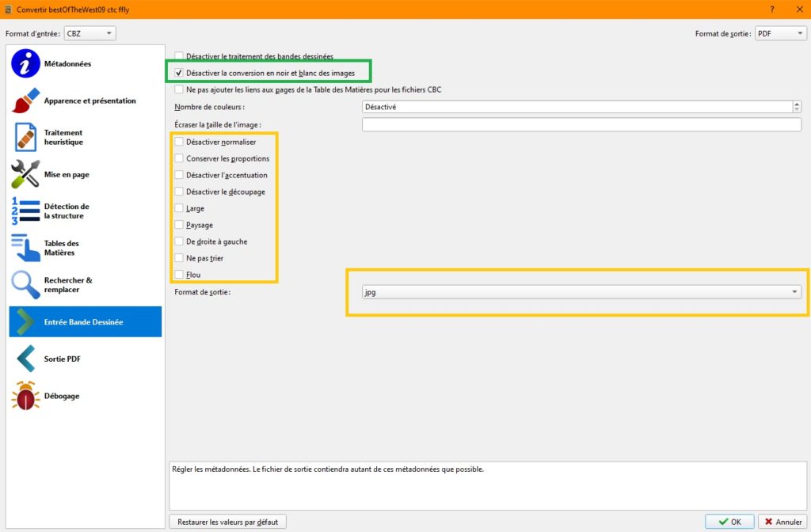Select the Traitement heuristique document icon
The width and height of the screenshot is (811, 532).
click(25, 137)
